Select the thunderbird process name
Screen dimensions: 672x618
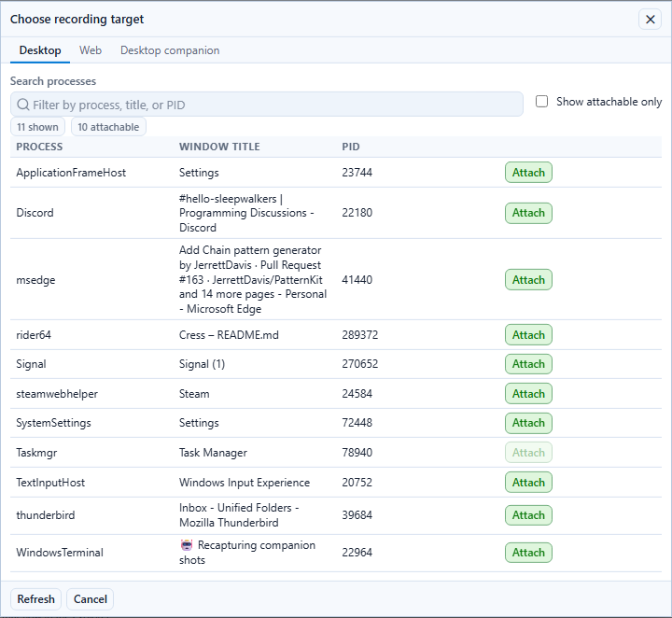[46, 515]
